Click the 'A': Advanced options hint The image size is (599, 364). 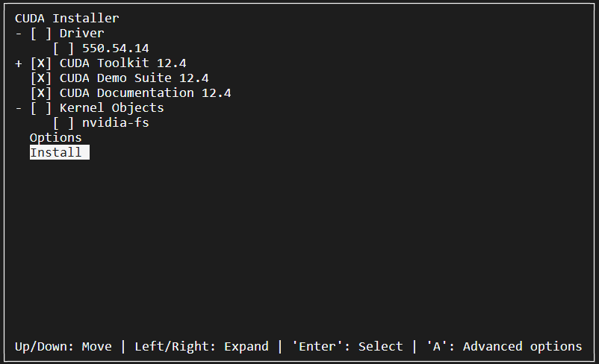click(504, 346)
